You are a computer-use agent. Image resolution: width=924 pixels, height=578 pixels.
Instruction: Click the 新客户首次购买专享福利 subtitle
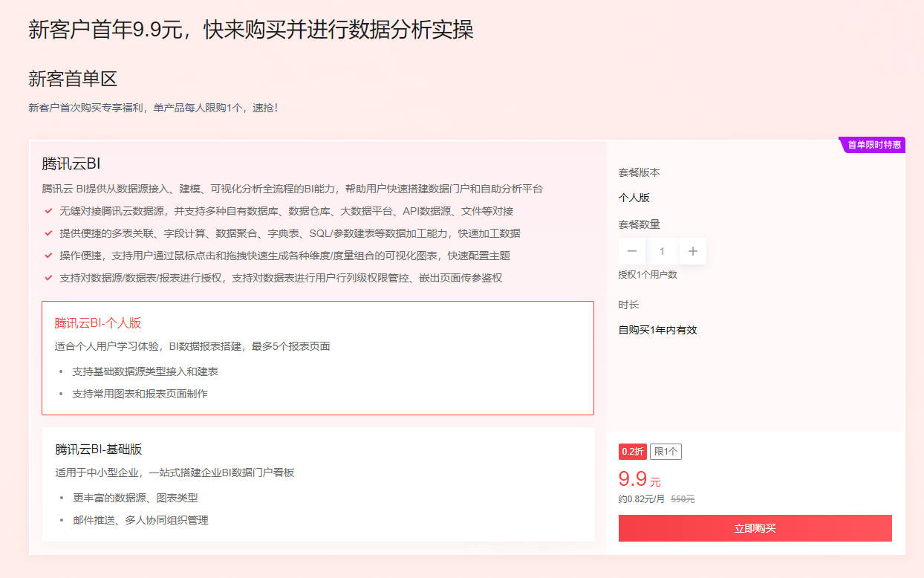(x=154, y=108)
